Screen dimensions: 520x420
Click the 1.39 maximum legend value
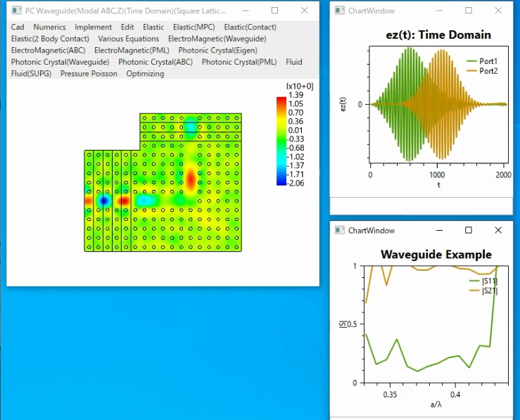pyautogui.click(x=296, y=95)
